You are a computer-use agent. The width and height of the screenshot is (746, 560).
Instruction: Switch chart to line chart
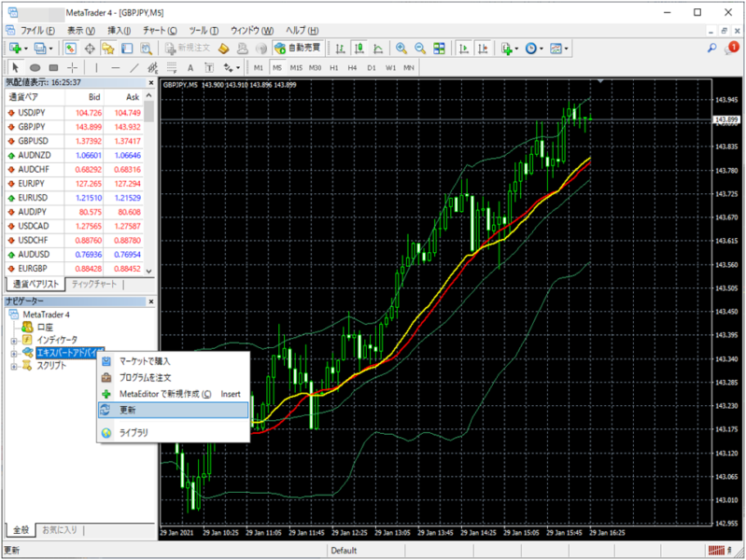(378, 49)
